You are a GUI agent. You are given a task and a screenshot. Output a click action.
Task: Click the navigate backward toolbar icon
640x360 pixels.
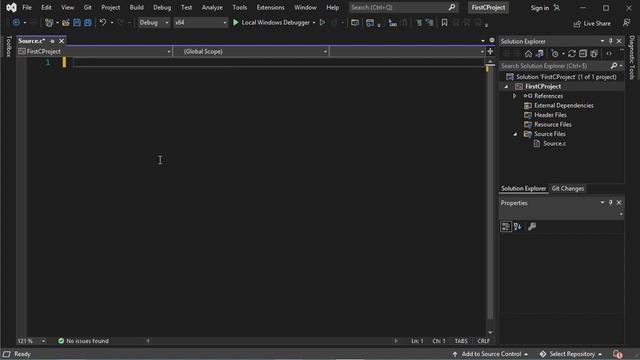tap(16, 23)
